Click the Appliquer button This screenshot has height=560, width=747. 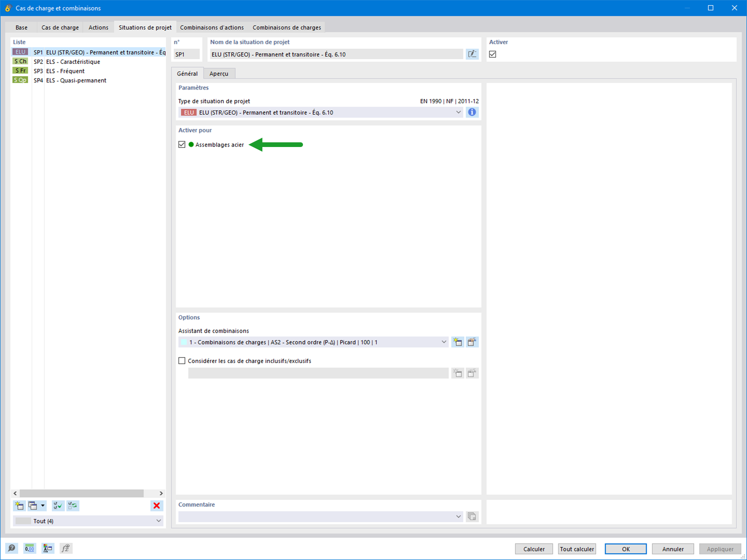click(720, 549)
